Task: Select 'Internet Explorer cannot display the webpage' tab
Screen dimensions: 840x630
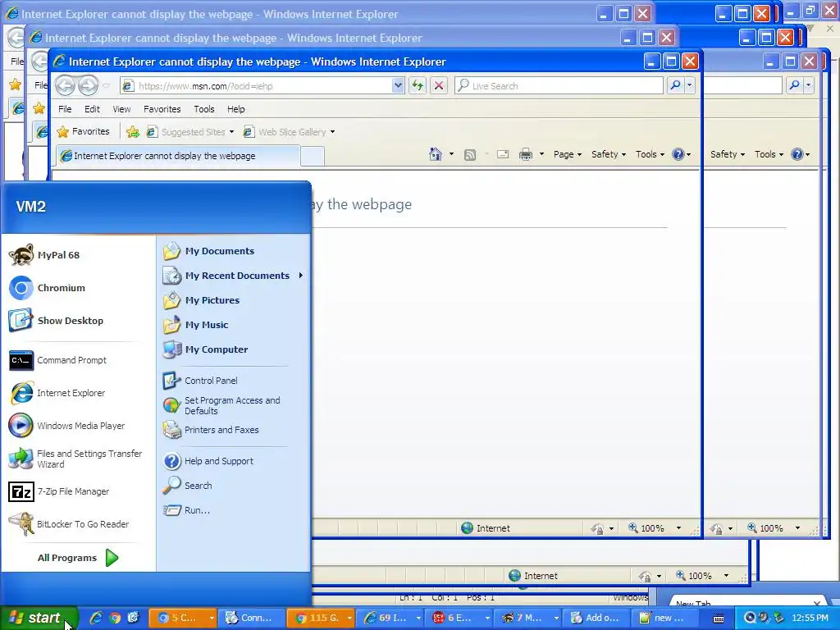Action: [x=177, y=156]
